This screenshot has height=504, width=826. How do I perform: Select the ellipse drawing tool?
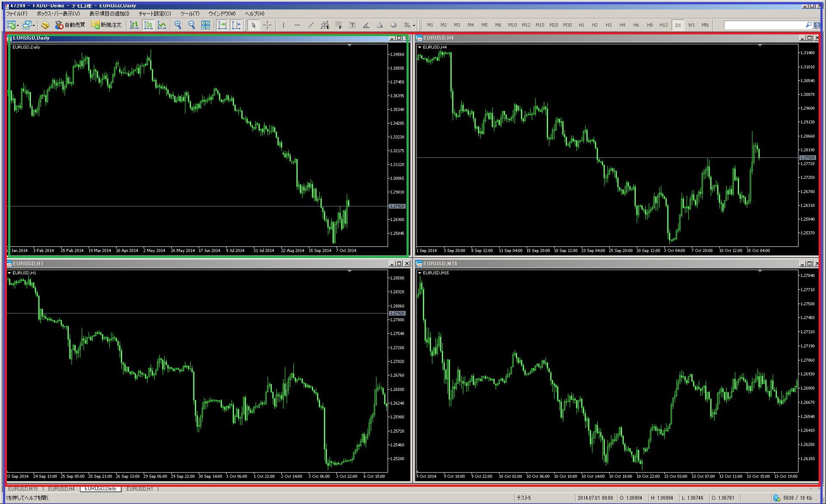(393, 25)
